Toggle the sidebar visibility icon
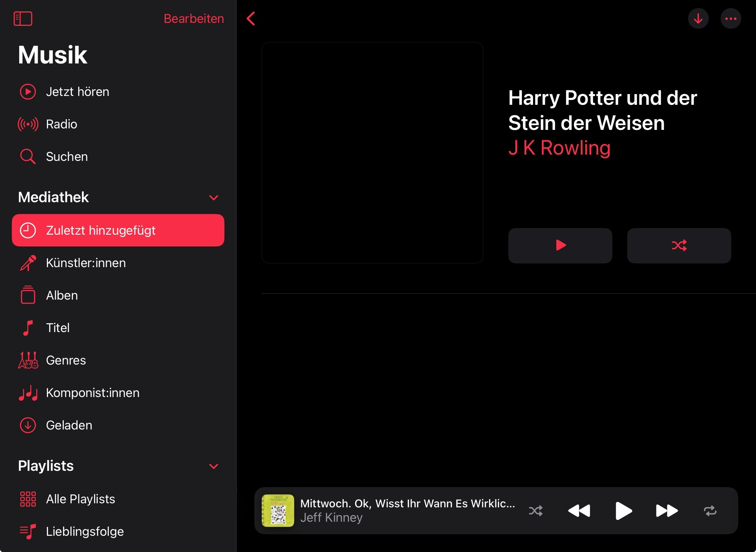756x552 pixels. (23, 18)
